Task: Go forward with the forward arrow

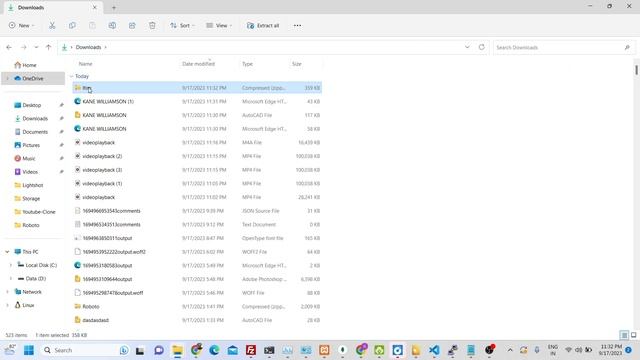Action: [x=24, y=47]
